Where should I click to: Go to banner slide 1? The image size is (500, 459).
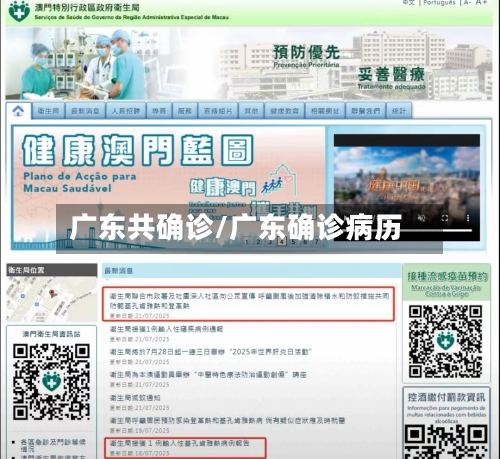pos(247,242)
